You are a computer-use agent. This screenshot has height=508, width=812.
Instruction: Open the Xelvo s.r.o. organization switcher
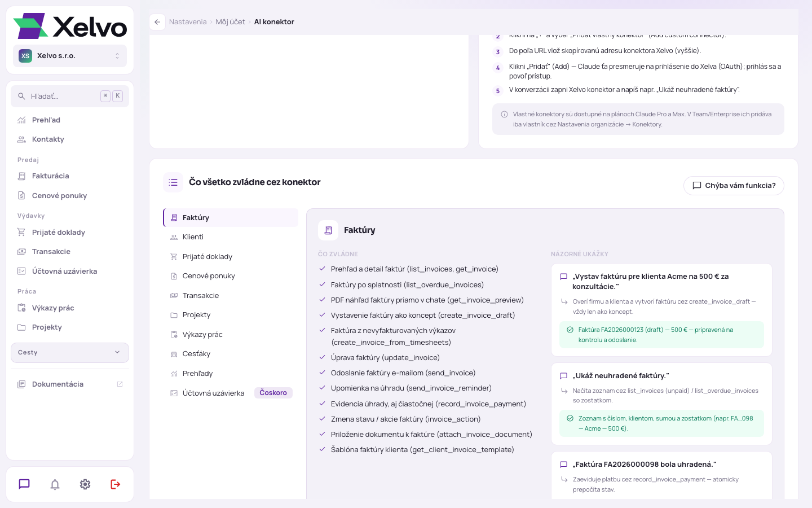tap(70, 56)
